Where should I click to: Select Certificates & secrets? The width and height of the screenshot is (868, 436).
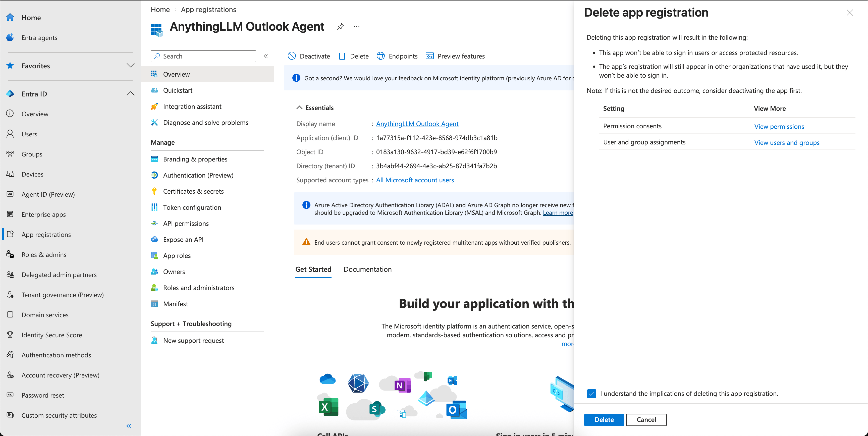click(x=193, y=191)
